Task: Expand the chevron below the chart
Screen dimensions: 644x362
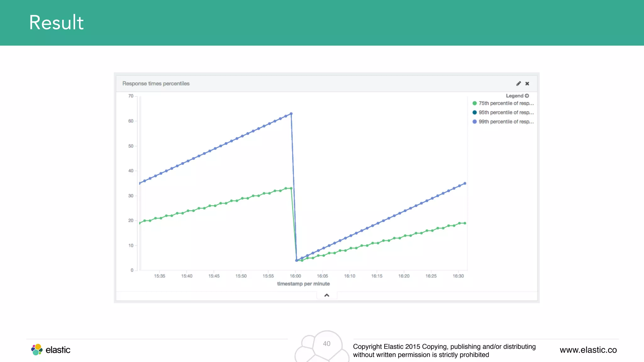Action: pyautogui.click(x=327, y=295)
